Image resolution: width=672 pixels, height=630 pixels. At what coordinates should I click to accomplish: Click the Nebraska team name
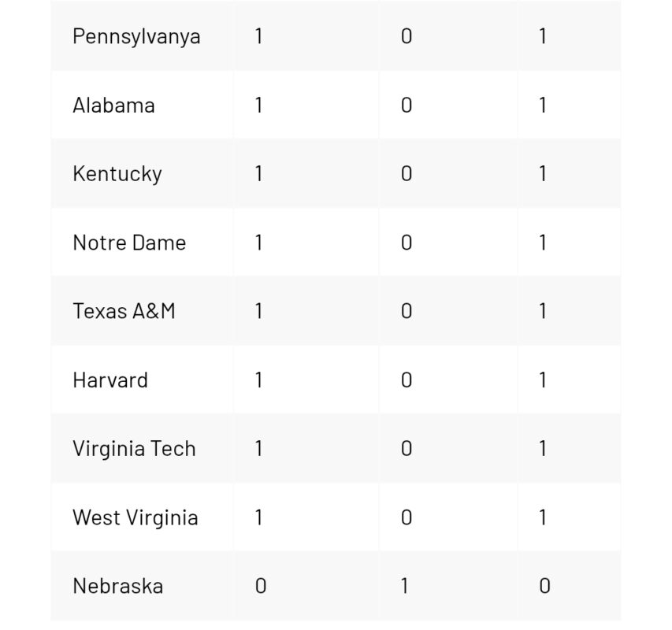(117, 586)
